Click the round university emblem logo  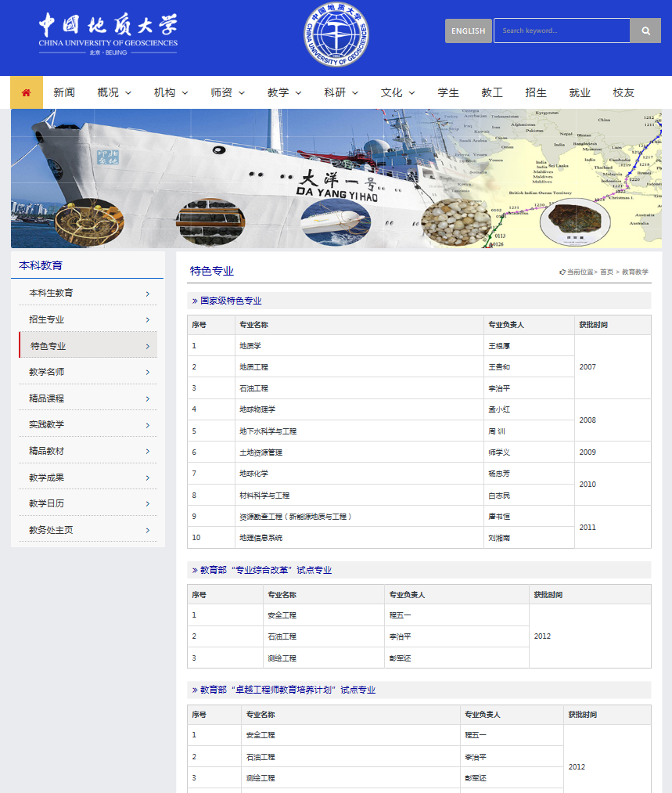[x=336, y=34]
